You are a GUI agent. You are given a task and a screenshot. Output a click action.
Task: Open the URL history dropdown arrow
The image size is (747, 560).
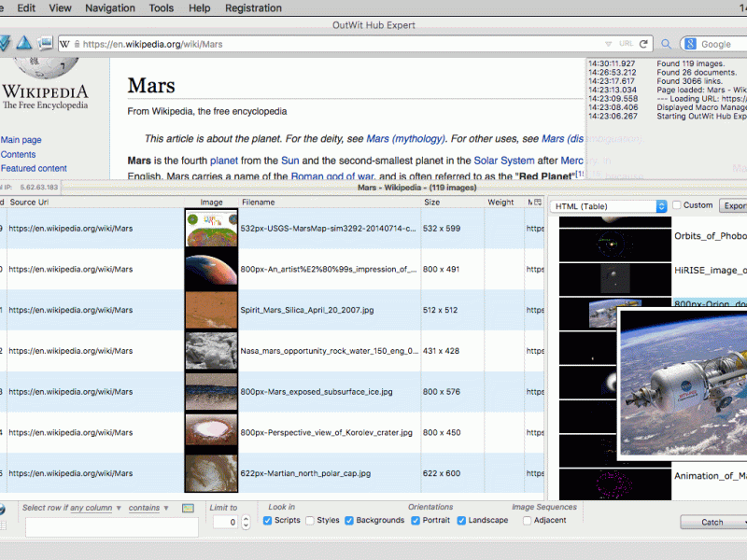pos(608,44)
